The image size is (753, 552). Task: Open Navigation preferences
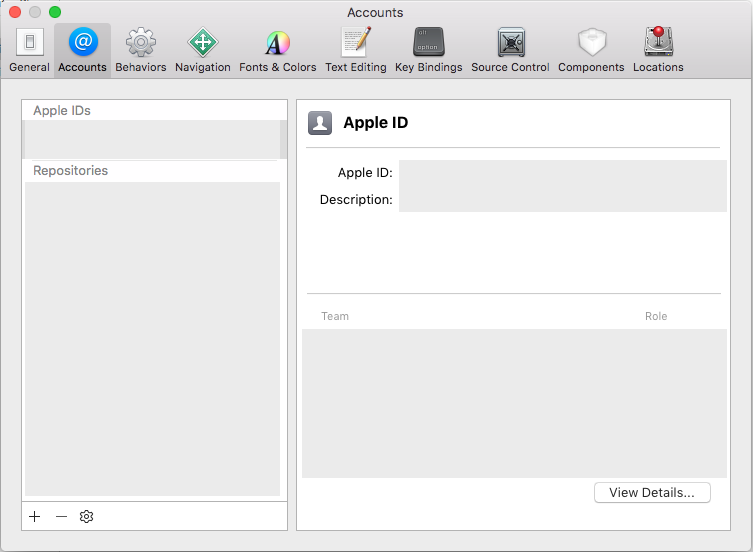click(x=202, y=50)
